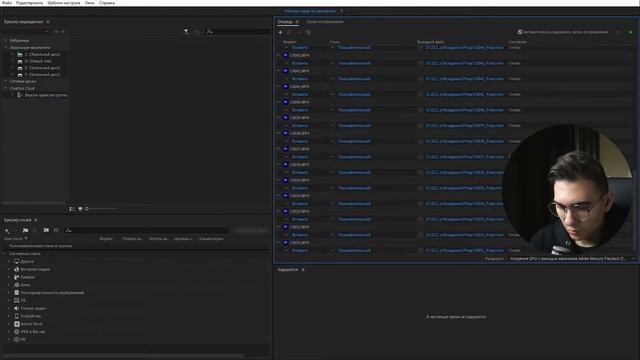
Task: Click the default workspace label at top
Action: [310, 11]
